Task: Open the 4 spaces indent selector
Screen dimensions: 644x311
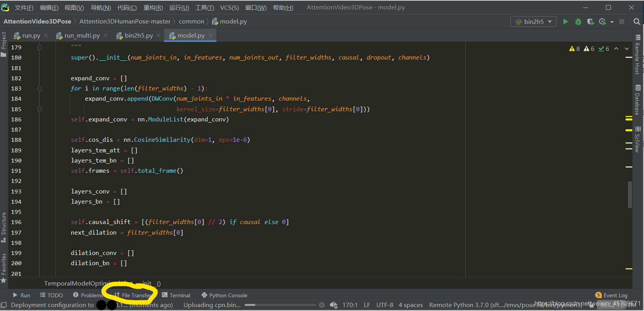Action: click(x=411, y=305)
